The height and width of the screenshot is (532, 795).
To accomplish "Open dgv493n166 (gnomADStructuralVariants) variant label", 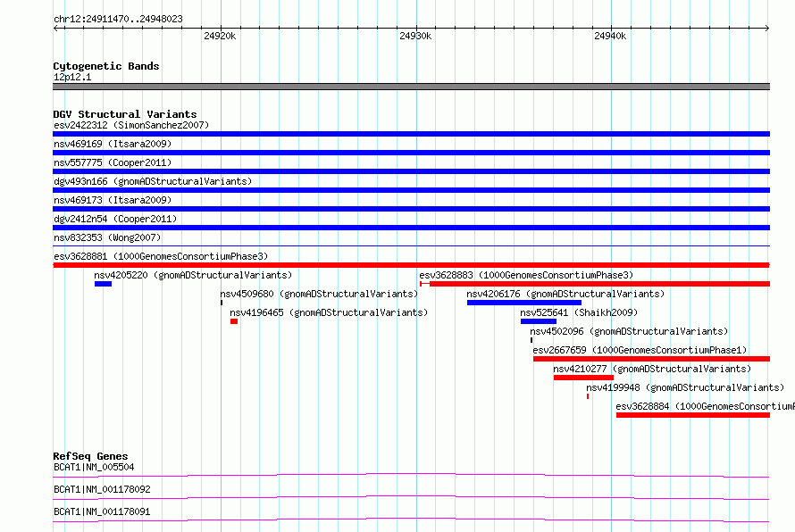I will click(153, 181).
